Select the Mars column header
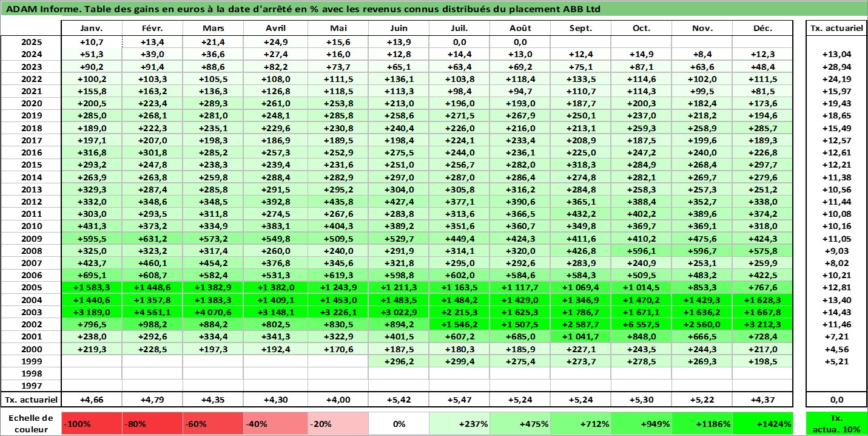 click(213, 29)
